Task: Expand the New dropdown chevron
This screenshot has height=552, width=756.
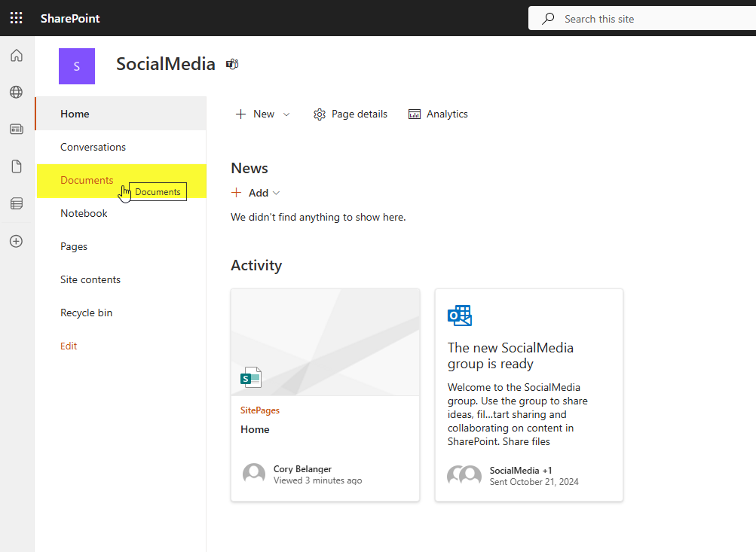Action: click(x=286, y=114)
